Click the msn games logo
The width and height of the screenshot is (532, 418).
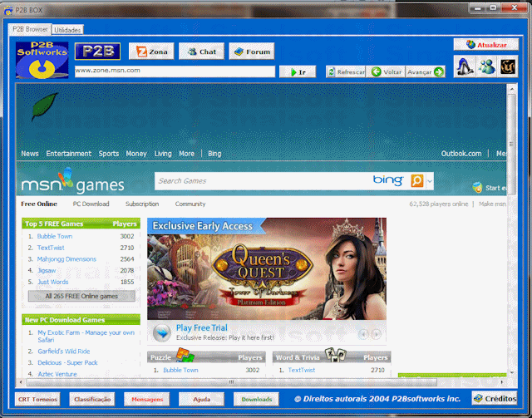(72, 181)
